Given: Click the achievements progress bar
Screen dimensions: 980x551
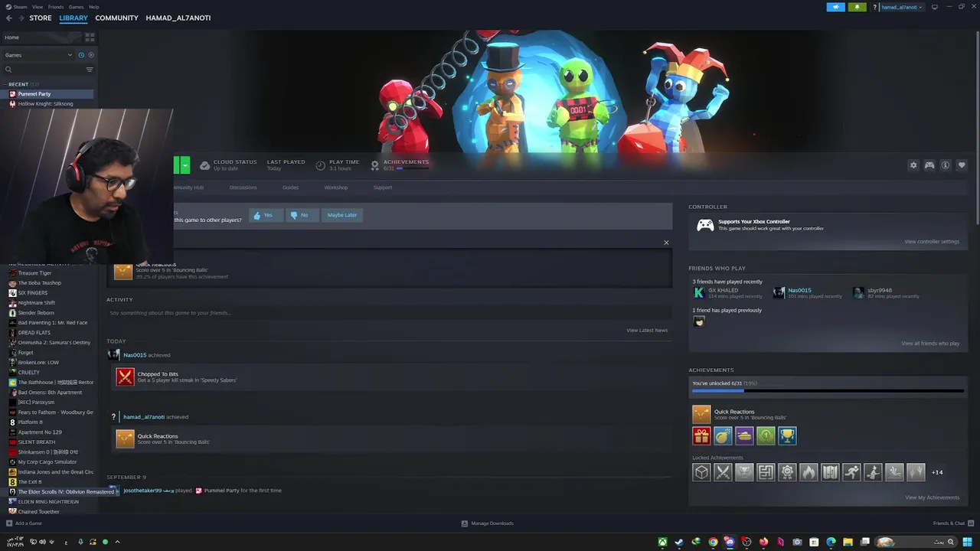Looking at the screenshot, I should (828, 391).
